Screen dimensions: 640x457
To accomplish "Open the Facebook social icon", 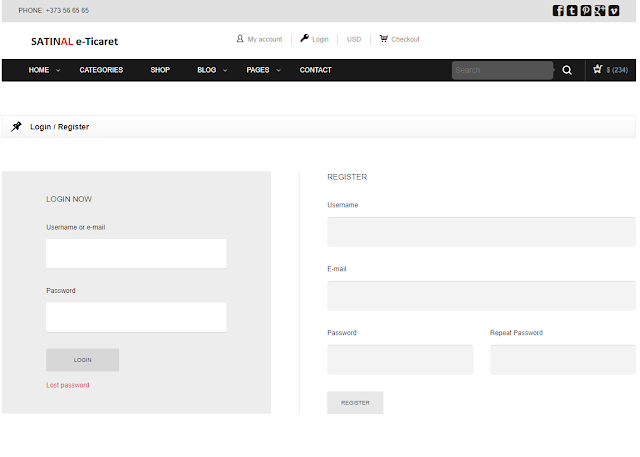I will (559, 11).
